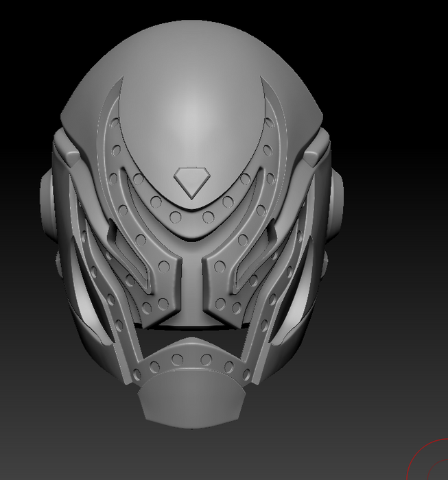The width and height of the screenshot is (448, 480).
Task: Click the chin guard plate at helmet bottom
Action: coord(191,401)
